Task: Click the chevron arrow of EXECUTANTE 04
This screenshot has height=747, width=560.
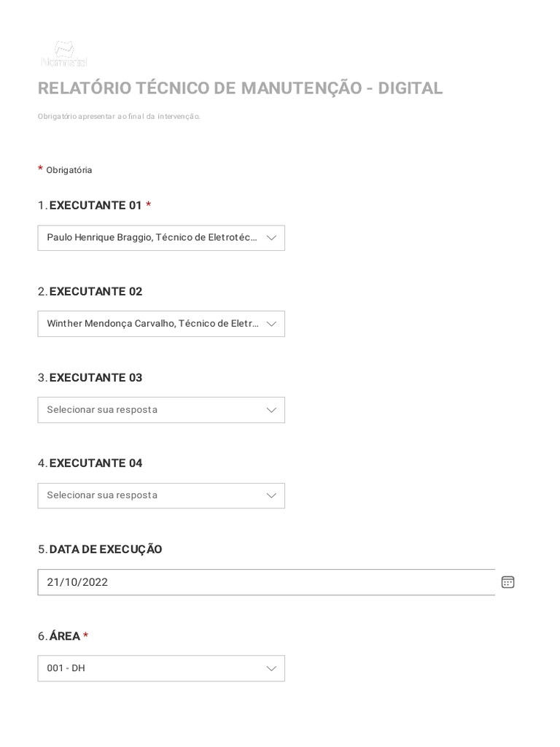Action: click(271, 495)
